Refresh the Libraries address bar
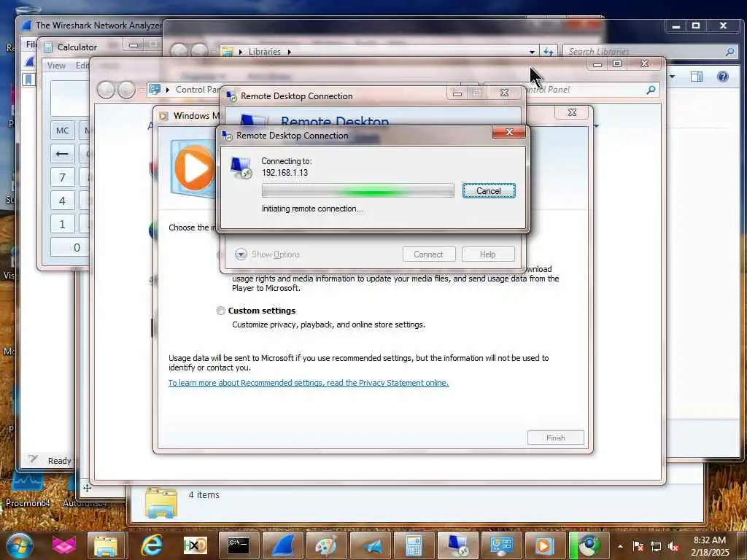This screenshot has width=747, height=560. 549,52
